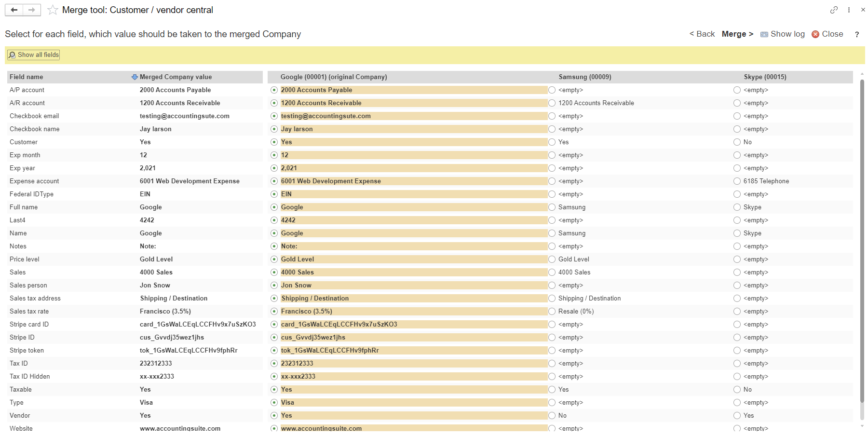This screenshot has width=868, height=436.
Task: Select Google's 4242 Last4 radio
Action: pos(274,220)
